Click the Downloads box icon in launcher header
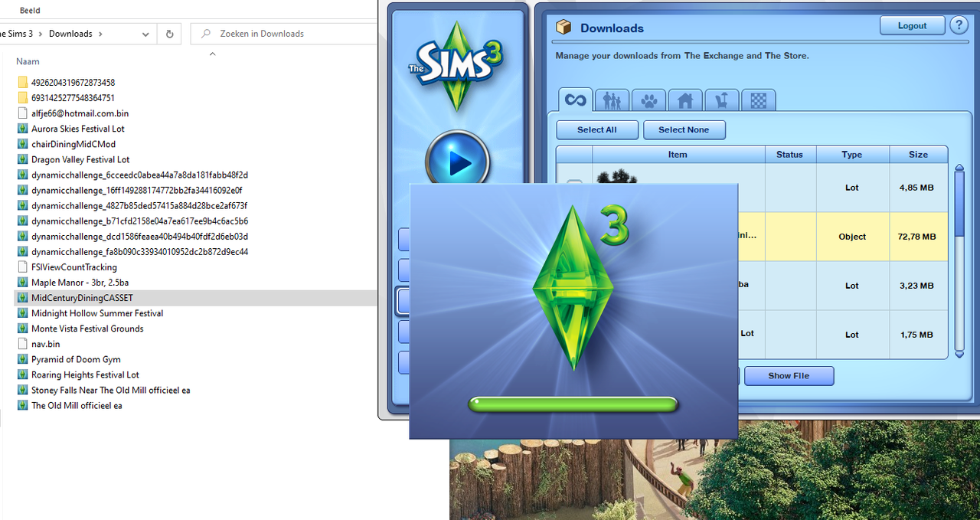980x520 pixels. 563,28
